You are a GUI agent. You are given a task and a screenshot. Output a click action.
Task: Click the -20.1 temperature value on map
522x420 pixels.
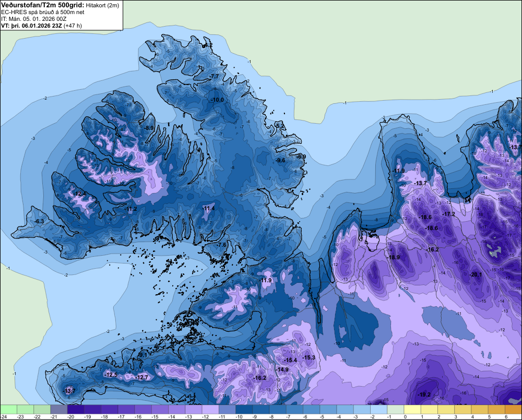(x=476, y=274)
